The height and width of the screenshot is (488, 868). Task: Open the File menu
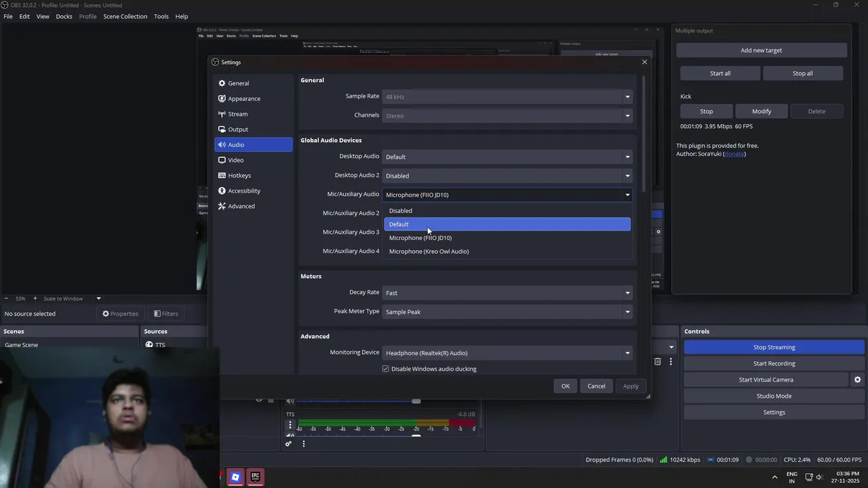pyautogui.click(x=8, y=16)
